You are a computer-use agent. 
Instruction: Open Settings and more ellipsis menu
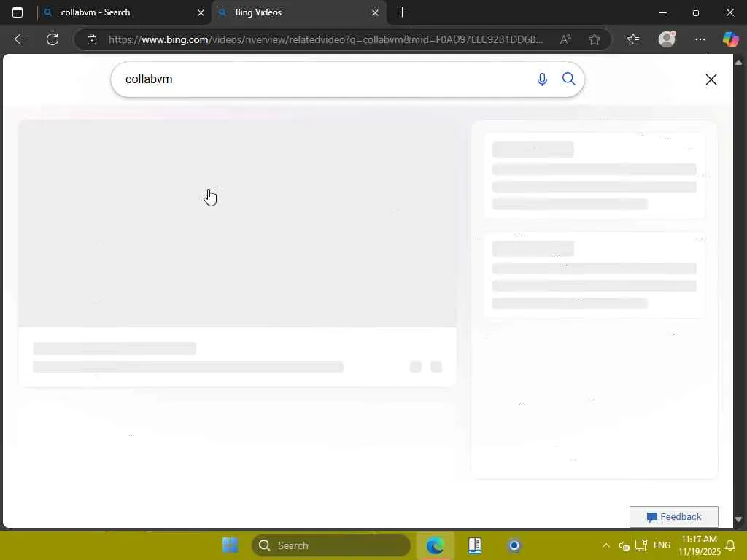(700, 39)
